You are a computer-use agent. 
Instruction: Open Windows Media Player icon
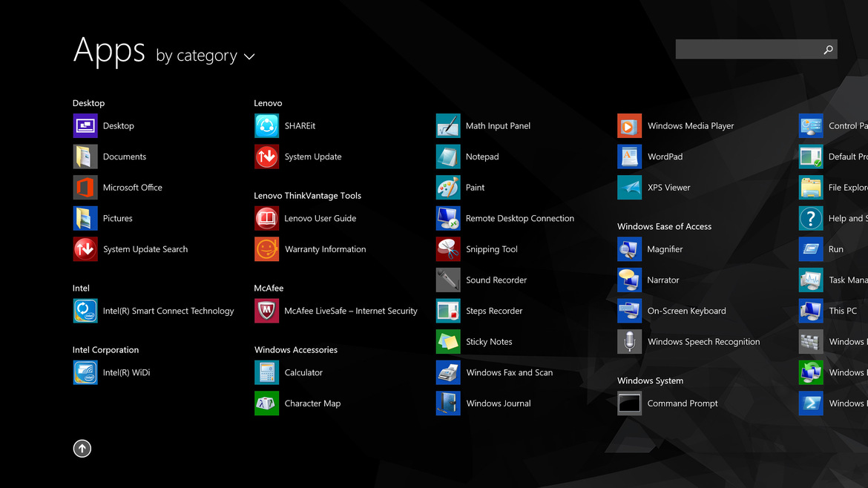coord(629,125)
